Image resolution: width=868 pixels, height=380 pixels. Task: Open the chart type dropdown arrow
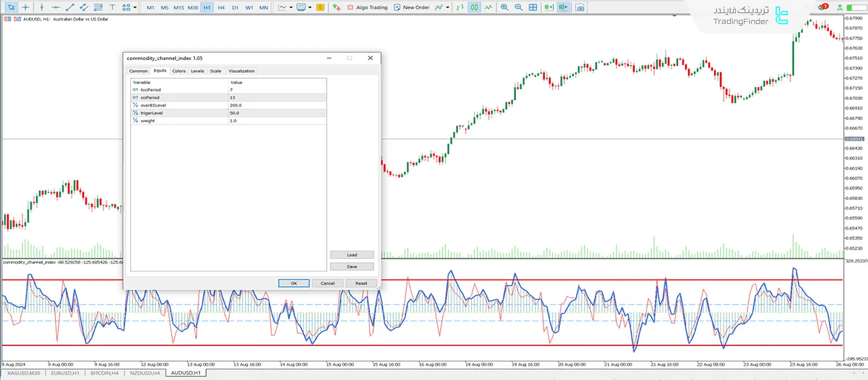click(291, 8)
